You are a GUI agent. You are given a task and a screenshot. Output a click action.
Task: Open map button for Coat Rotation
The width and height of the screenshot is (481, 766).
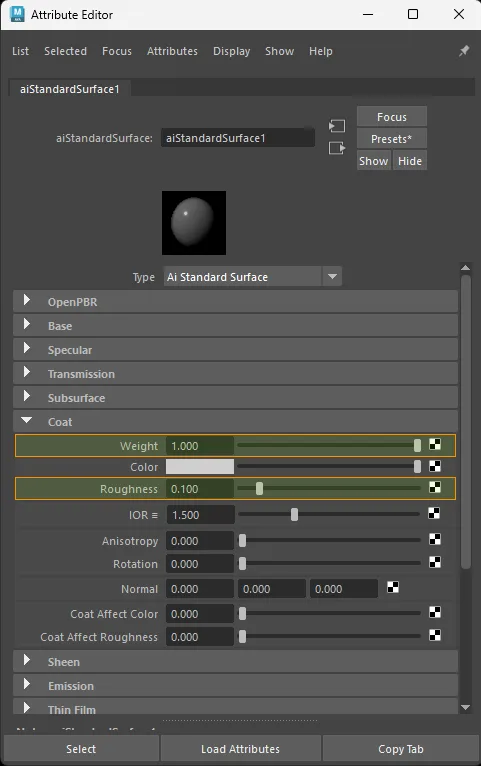point(435,562)
